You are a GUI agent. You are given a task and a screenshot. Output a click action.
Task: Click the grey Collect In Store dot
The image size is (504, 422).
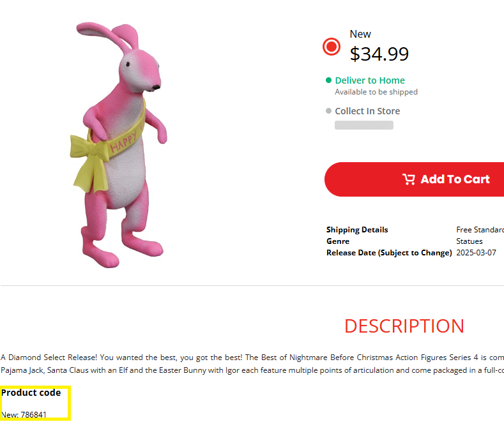point(328,111)
